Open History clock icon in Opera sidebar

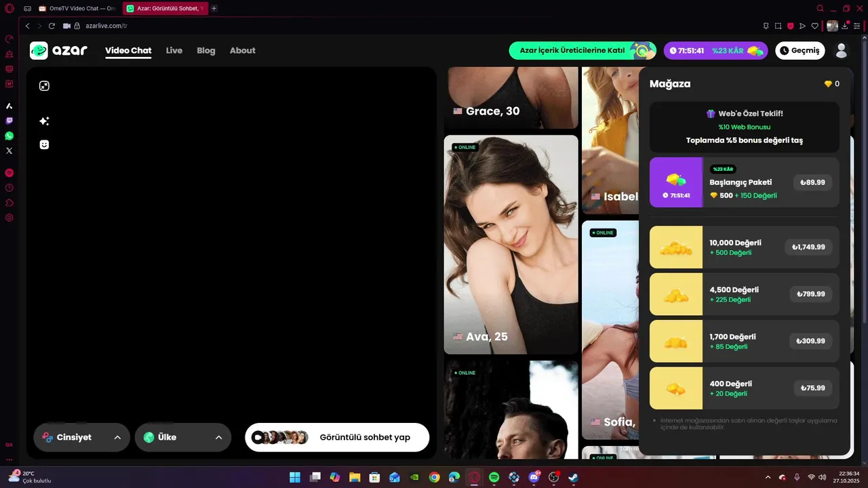(x=9, y=188)
